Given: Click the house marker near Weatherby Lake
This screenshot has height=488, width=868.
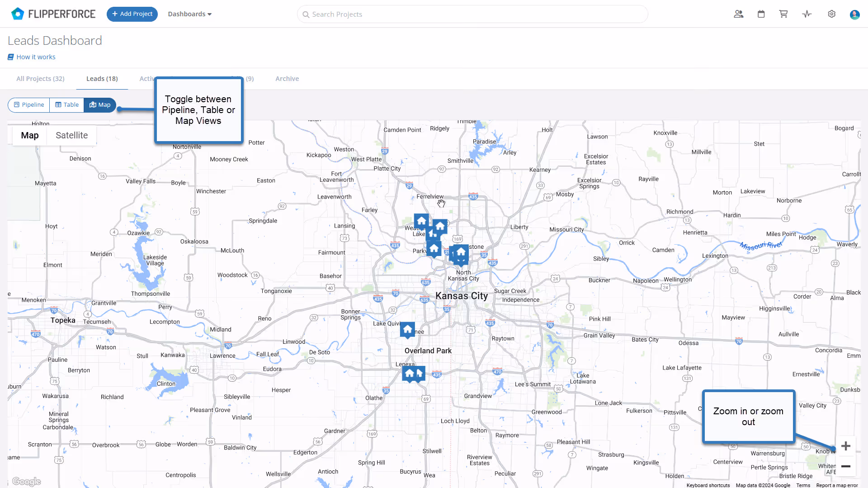Looking at the screenshot, I should tap(421, 222).
